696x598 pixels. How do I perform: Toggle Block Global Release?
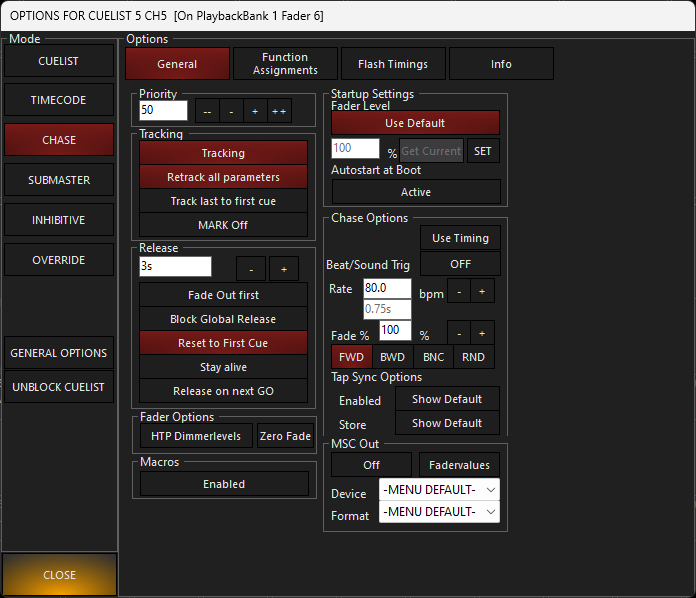tap(223, 319)
